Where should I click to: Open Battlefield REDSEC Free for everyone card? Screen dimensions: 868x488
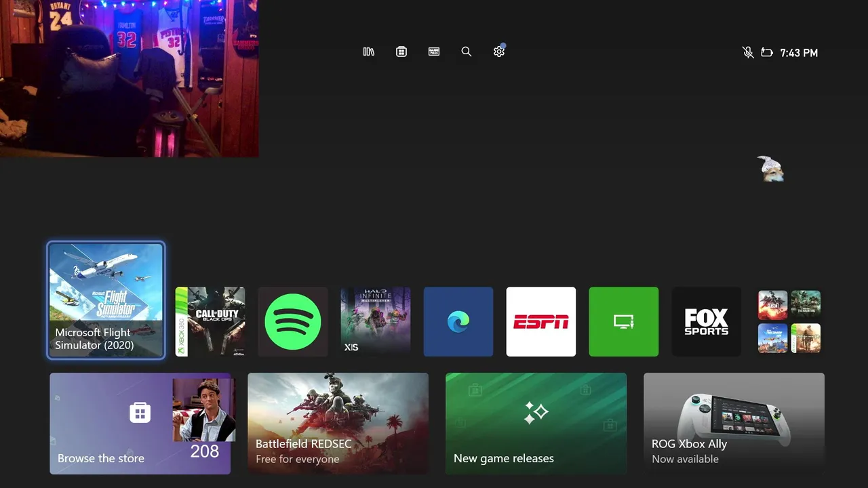[338, 424]
